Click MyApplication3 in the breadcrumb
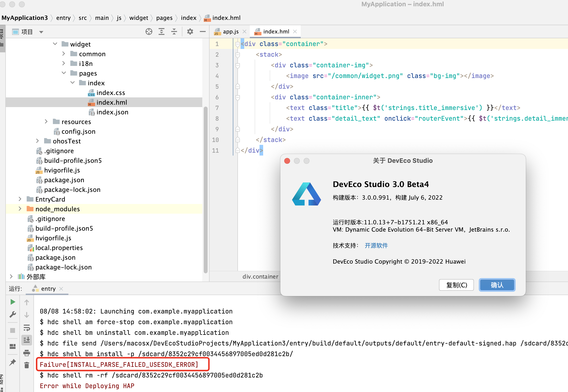The height and width of the screenshot is (392, 568). pos(24,18)
